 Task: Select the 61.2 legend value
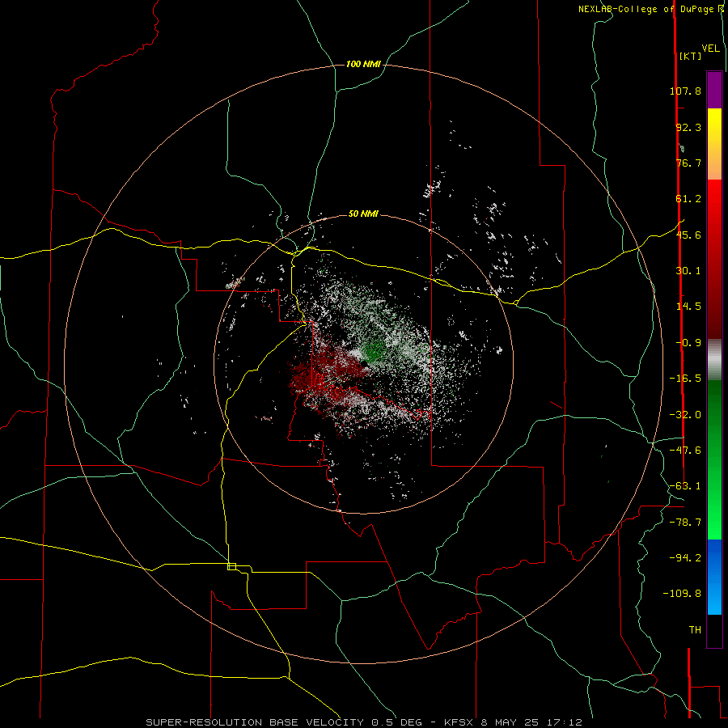click(x=688, y=199)
